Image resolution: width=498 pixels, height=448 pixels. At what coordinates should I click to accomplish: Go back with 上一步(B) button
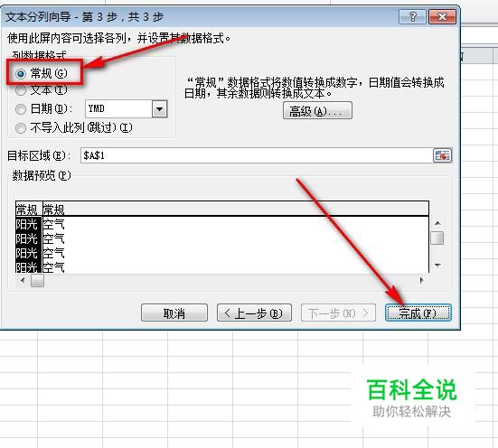pos(254,313)
